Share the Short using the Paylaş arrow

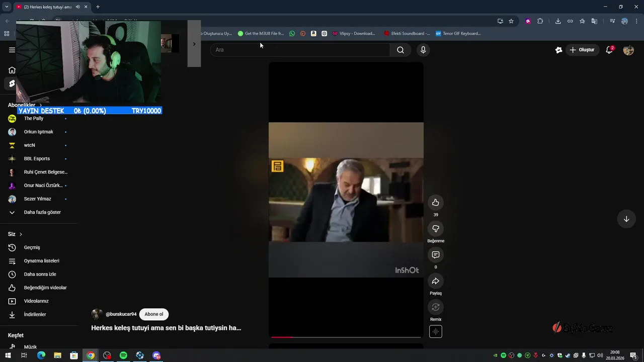[x=436, y=281]
